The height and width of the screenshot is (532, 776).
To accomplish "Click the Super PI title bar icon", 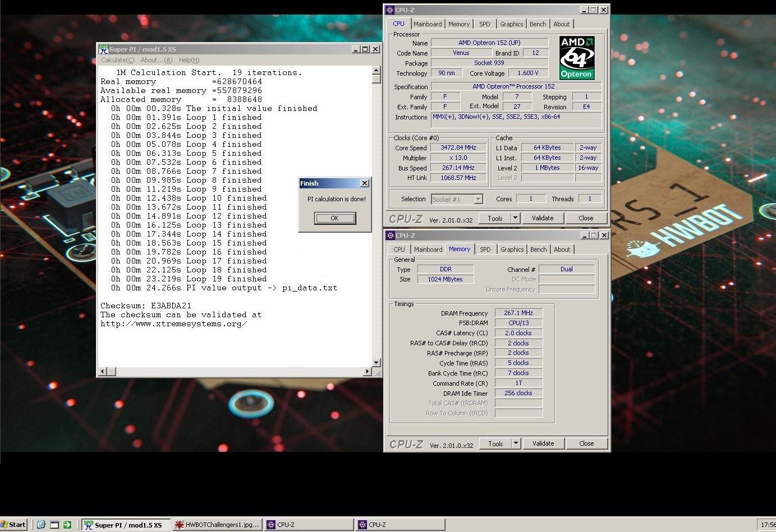I will coord(103,49).
